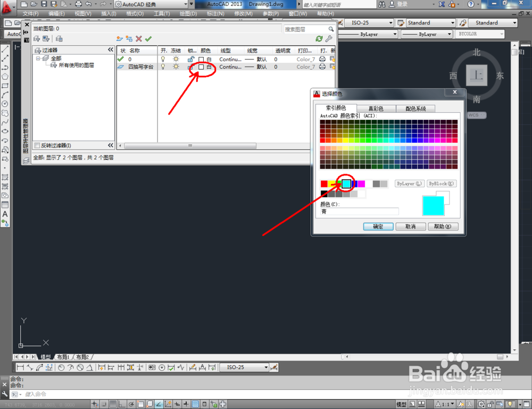532x409 pixels.
Task: Click the search magnifier in layer search box
Action: 331,29
